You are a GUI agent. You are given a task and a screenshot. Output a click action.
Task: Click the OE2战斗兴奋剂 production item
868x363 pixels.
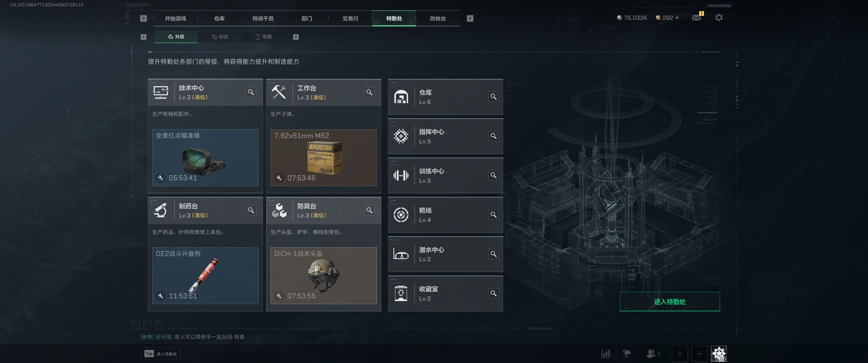[x=205, y=276]
